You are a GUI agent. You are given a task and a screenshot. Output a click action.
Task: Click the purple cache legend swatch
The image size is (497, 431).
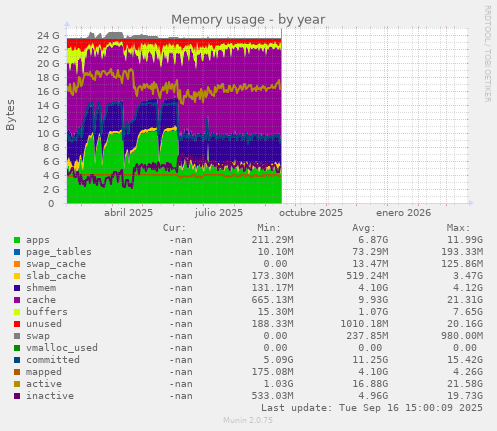[x=17, y=300]
